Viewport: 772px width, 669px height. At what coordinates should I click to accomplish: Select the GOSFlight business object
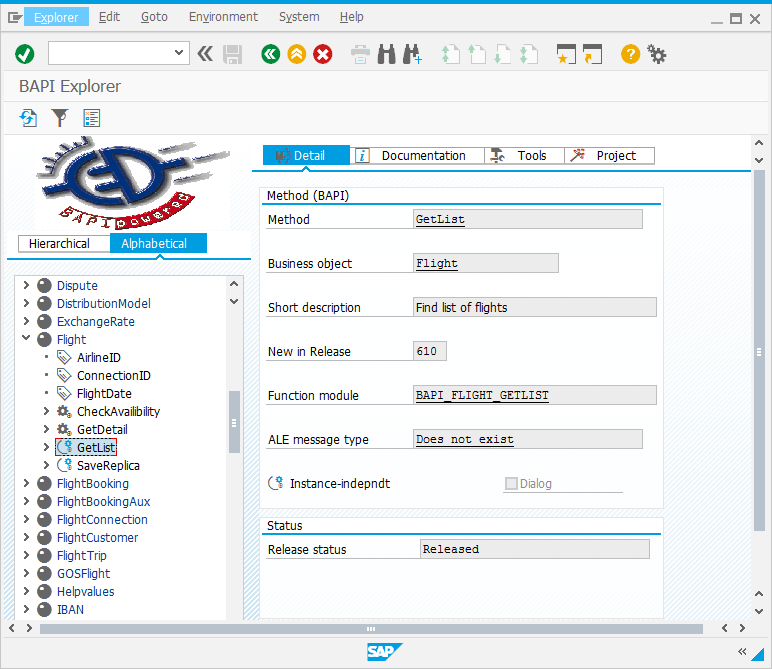click(x=83, y=573)
